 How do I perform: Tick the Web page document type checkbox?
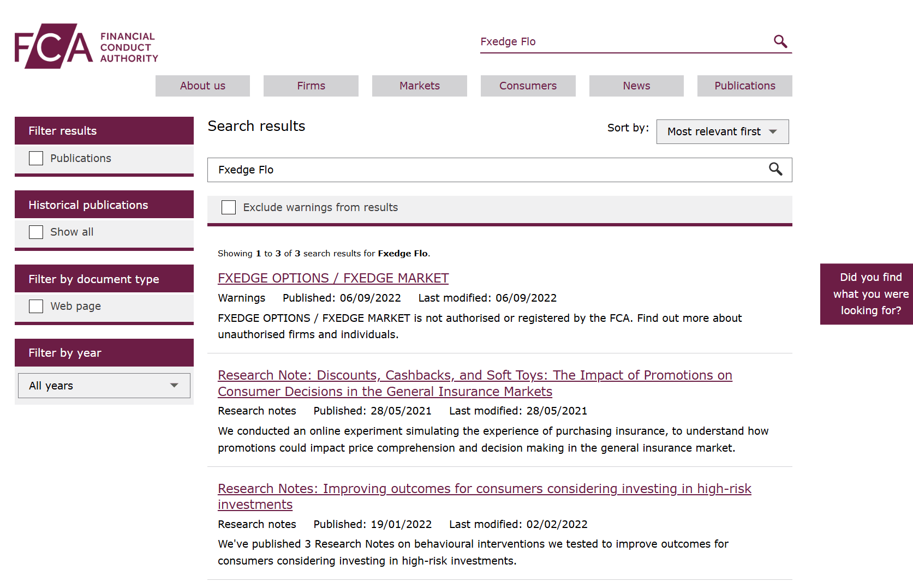tap(36, 306)
